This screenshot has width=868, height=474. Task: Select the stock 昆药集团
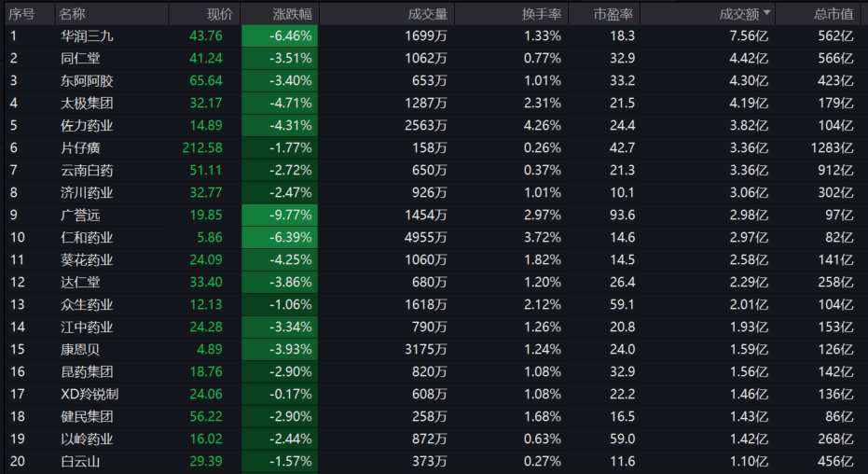pos(87,371)
